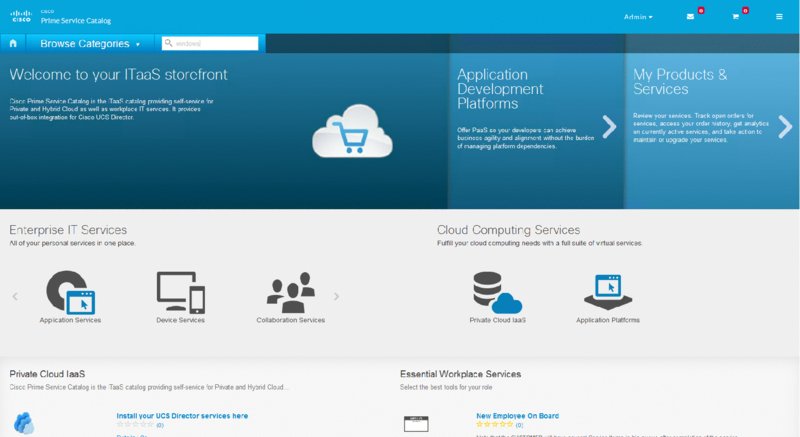Open the Admin user dropdown
This screenshot has height=437, width=800.
pos(637,17)
